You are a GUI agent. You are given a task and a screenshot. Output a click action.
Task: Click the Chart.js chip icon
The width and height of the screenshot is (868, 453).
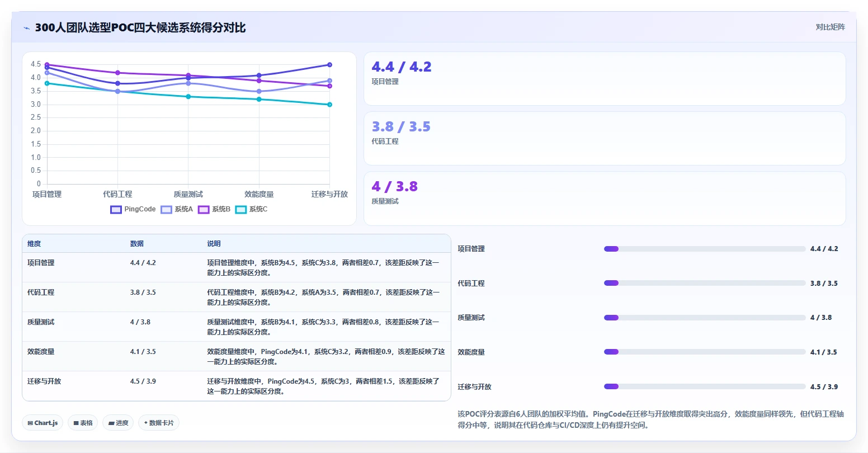tap(30, 423)
